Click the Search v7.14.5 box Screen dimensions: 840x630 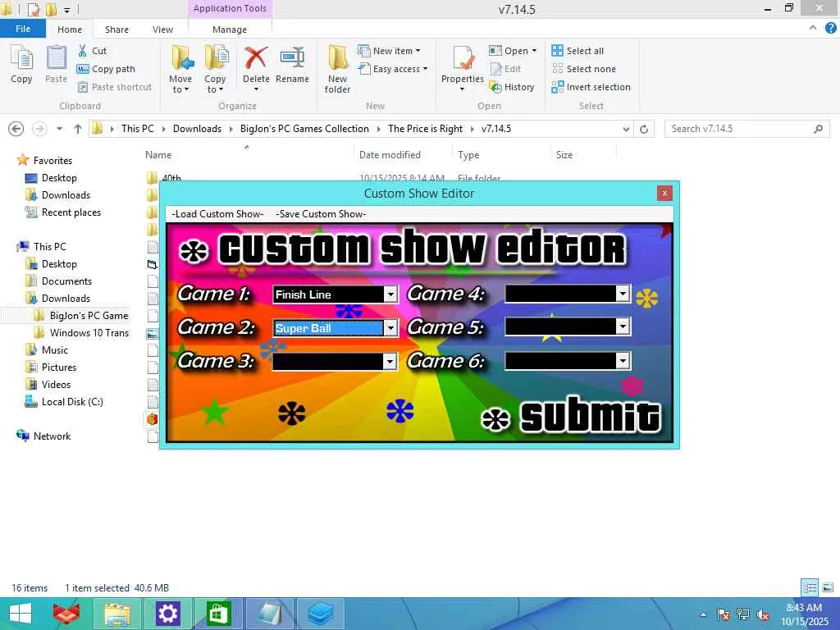[746, 129]
